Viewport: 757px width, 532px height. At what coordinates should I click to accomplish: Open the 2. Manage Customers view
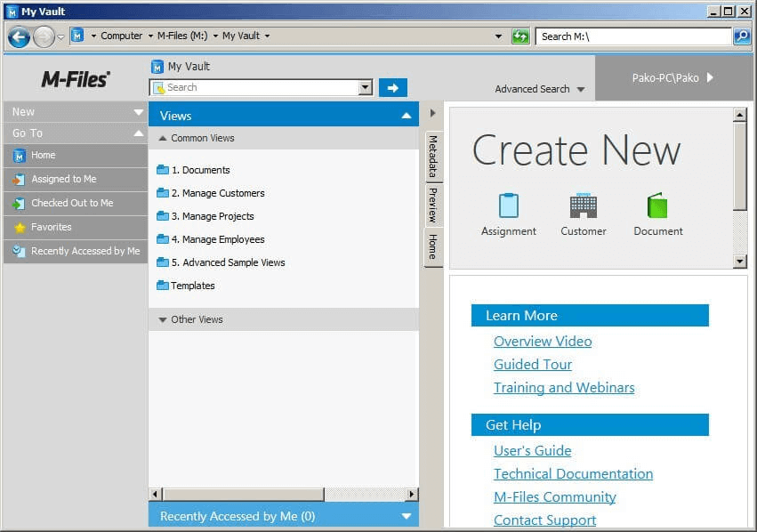(x=217, y=193)
